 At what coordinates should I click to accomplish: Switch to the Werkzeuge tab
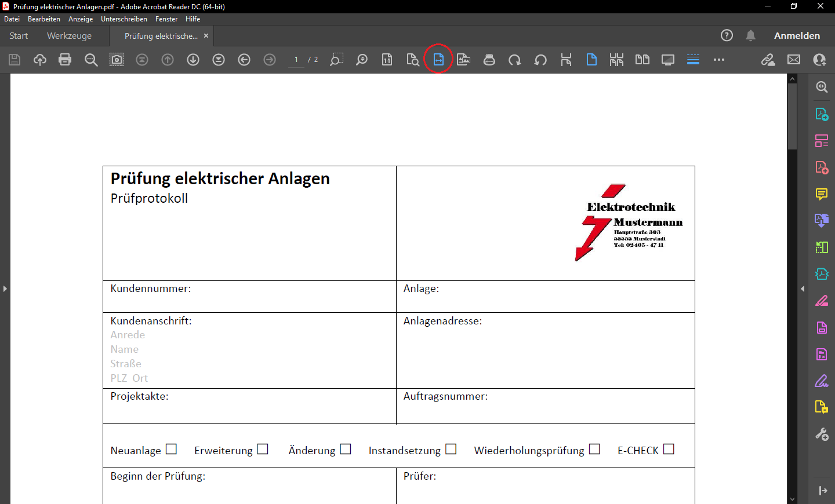pyautogui.click(x=69, y=35)
